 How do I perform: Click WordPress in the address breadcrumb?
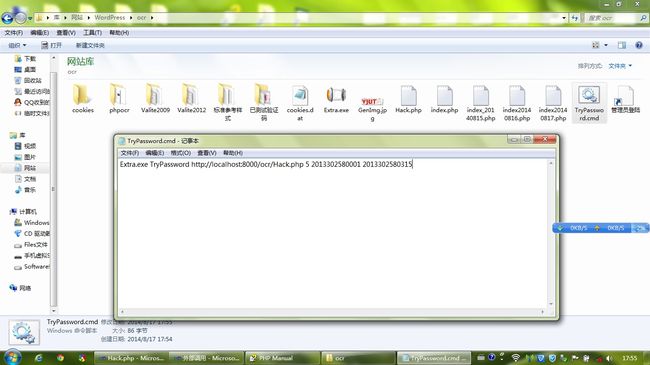[109, 18]
